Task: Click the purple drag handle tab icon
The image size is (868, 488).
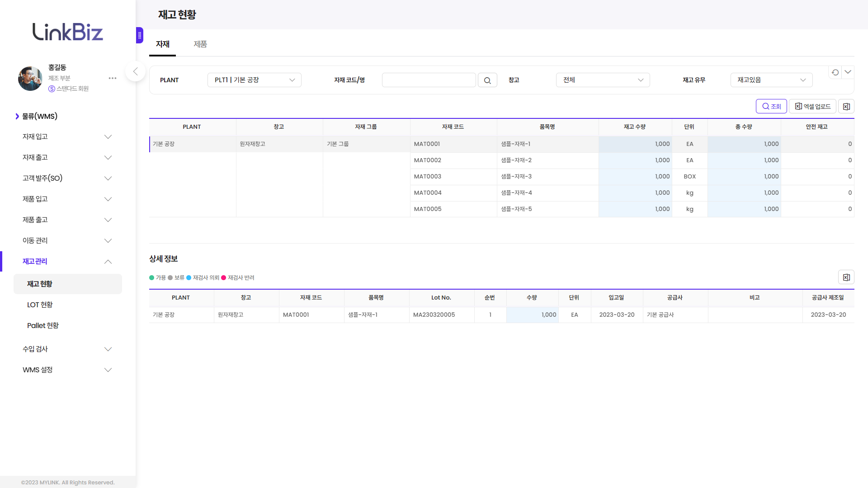Action: 140,35
